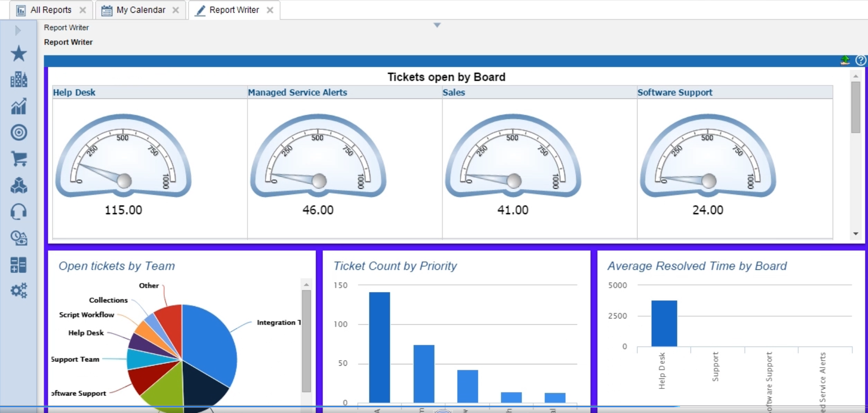Open the Managed Service Alerts board link
The width and height of the screenshot is (868, 413).
pyautogui.click(x=297, y=93)
